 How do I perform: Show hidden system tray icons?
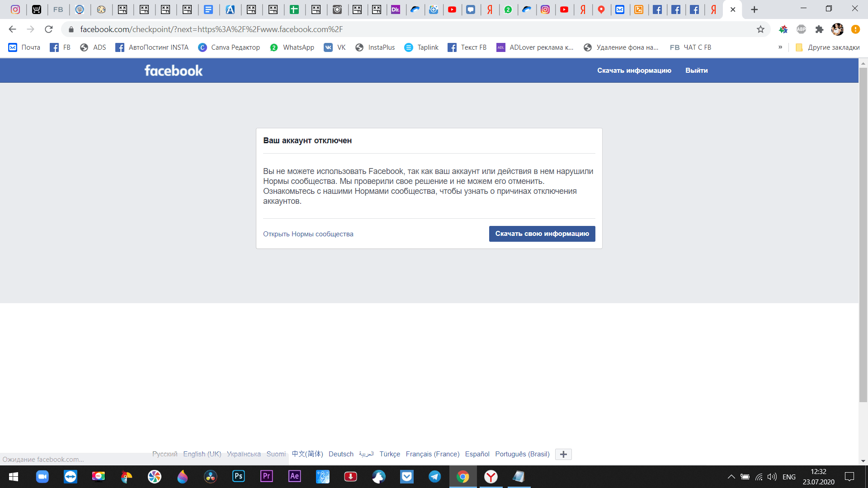tap(731, 477)
